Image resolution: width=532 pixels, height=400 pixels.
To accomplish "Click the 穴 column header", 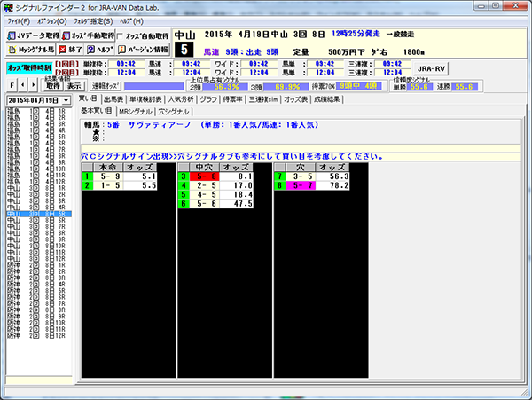I will [x=301, y=168].
